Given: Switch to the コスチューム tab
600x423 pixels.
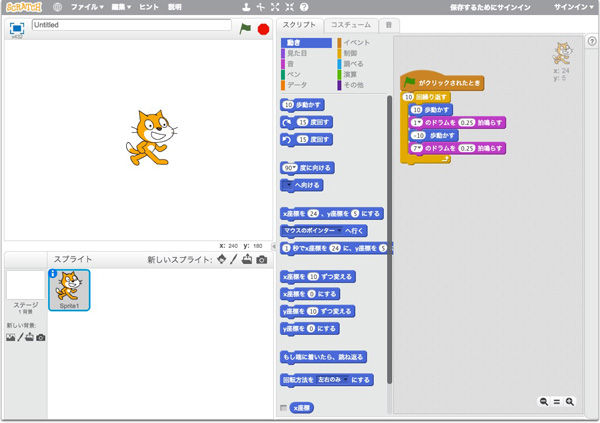Looking at the screenshot, I should pos(351,25).
